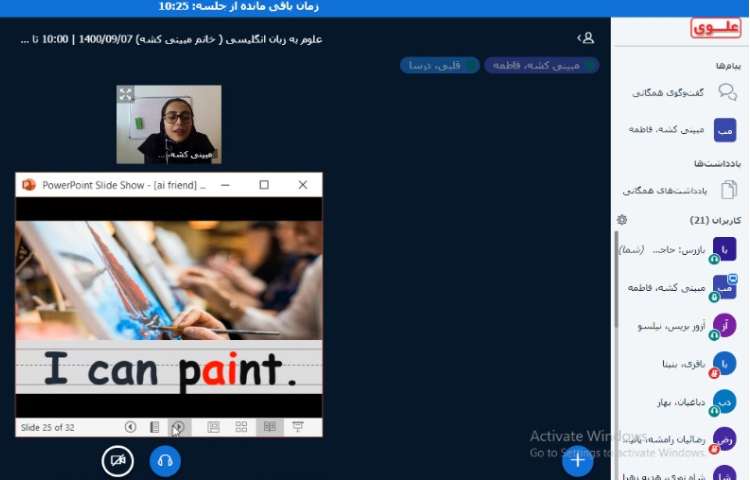Click 'Slide 25 of 32' status text
The width and height of the screenshot is (750, 480).
(47, 427)
